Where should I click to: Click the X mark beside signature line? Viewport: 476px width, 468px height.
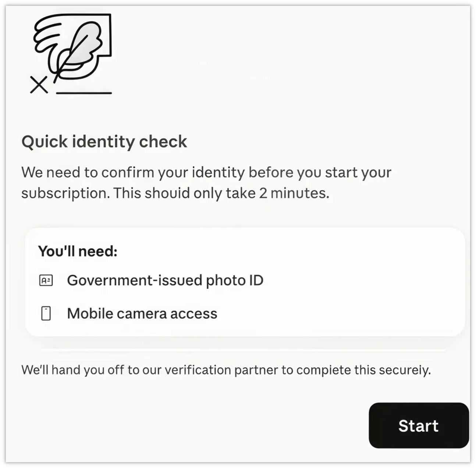pyautogui.click(x=39, y=85)
